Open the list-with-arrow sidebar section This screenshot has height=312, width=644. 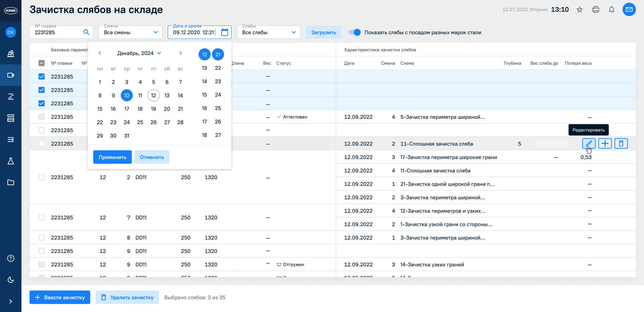[11, 140]
